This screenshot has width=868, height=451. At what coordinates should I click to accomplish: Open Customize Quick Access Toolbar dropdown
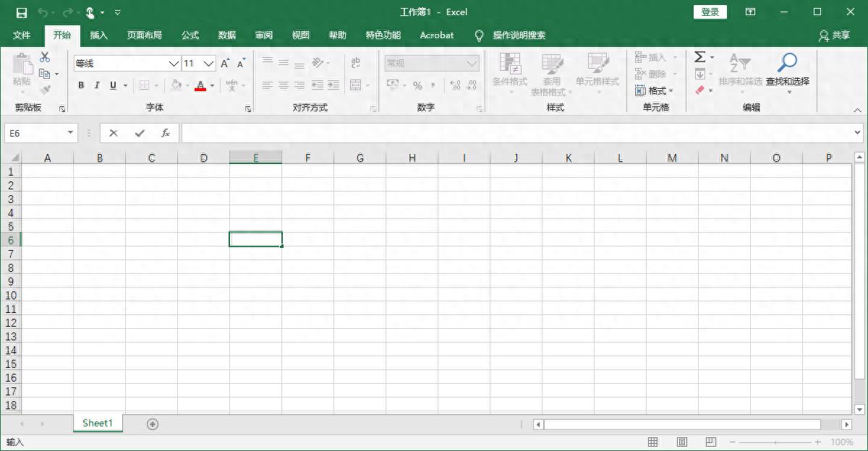tap(118, 12)
